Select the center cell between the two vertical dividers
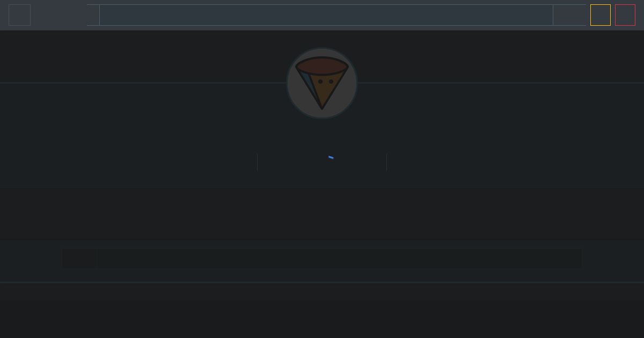The width and height of the screenshot is (644, 338). click(x=322, y=162)
